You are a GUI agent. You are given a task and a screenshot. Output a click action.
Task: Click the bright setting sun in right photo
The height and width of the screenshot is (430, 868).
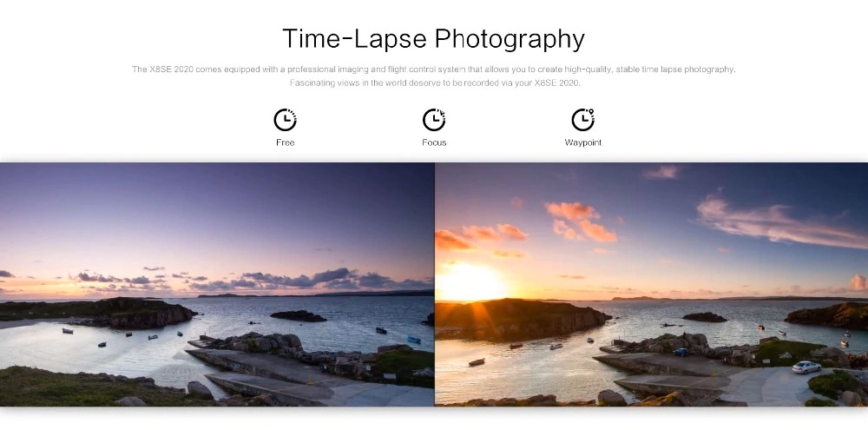coord(470,281)
